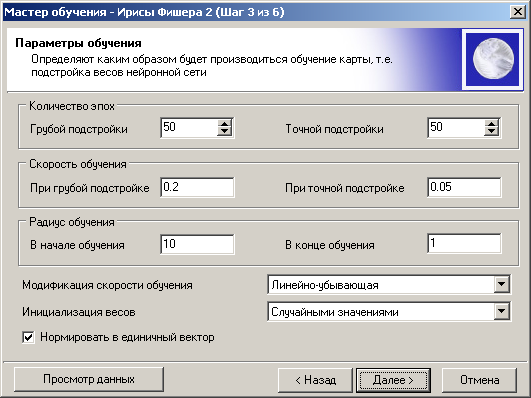
Task: Click the 'В начале обучения' radius field
Action: click(x=197, y=244)
